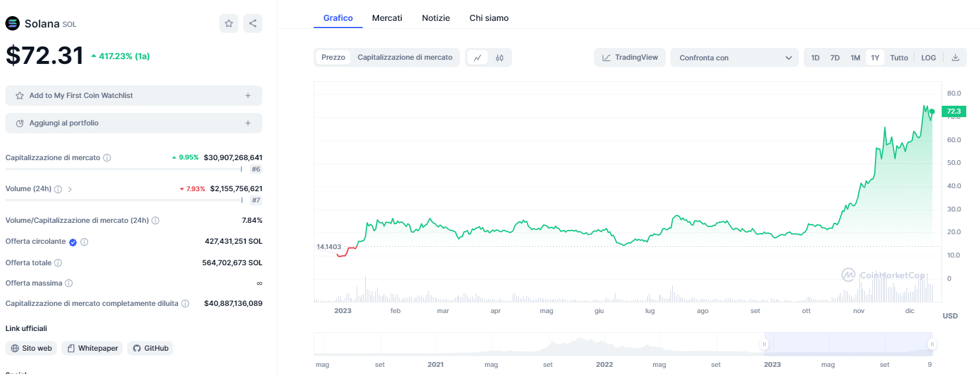This screenshot has width=980, height=374.
Task: Click info icon beside Offerta massima
Action: pyautogui.click(x=69, y=283)
